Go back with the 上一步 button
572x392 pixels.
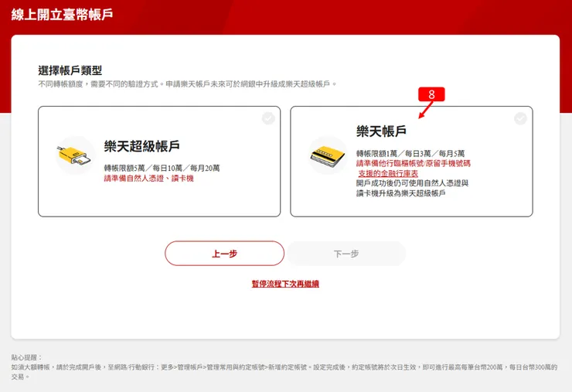(224, 254)
